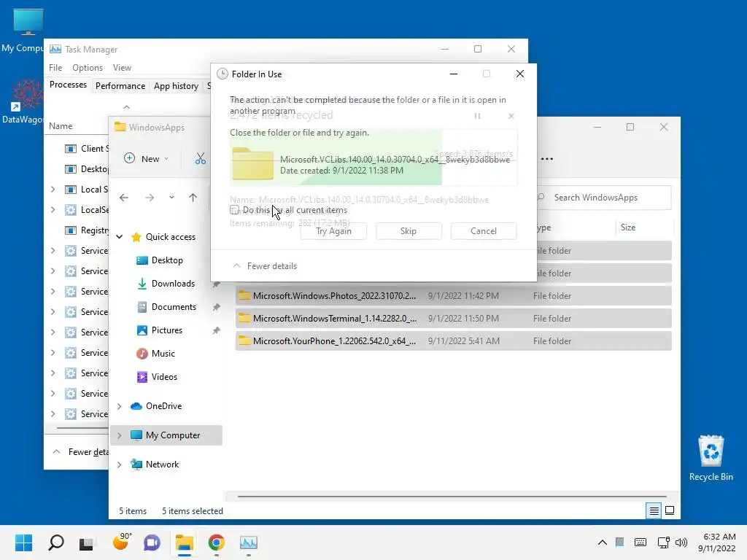
Task: Switch to Processes tab in Task Manager
Action: tap(68, 85)
